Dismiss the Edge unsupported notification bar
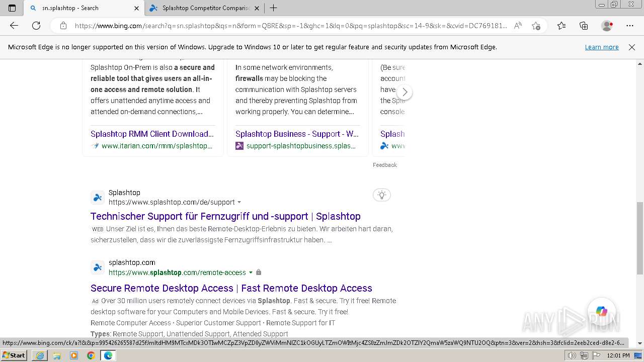Screen dimensions: 644x362 [x=632, y=47]
